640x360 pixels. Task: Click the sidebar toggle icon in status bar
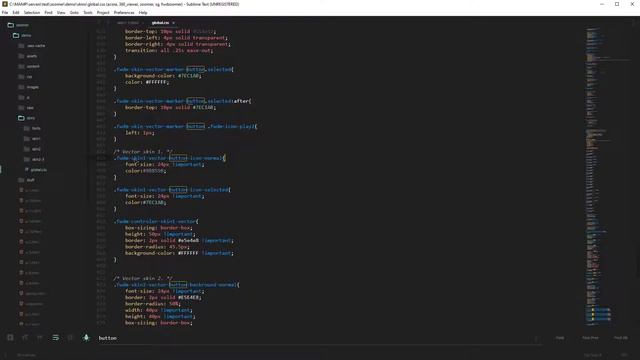(5, 355)
